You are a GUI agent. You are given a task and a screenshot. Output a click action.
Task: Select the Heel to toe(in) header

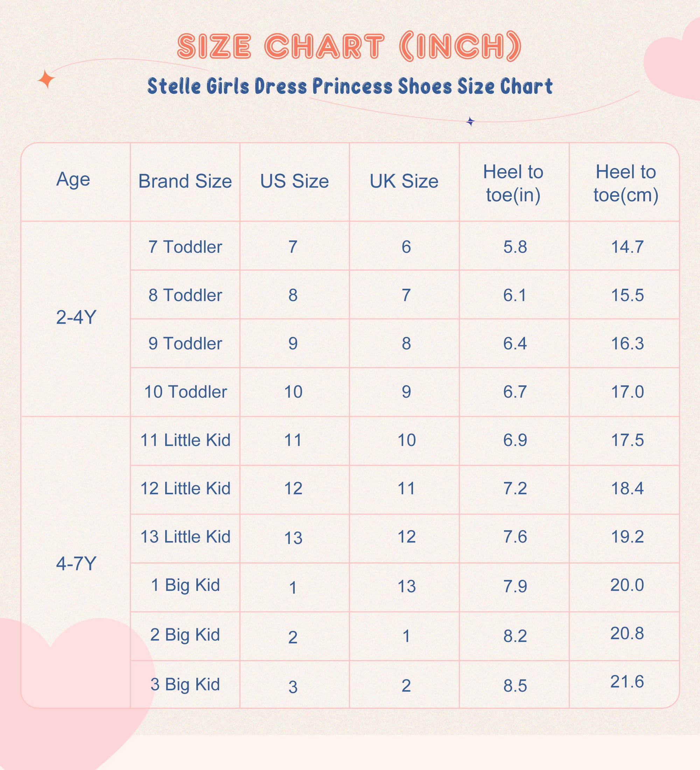[x=513, y=183]
